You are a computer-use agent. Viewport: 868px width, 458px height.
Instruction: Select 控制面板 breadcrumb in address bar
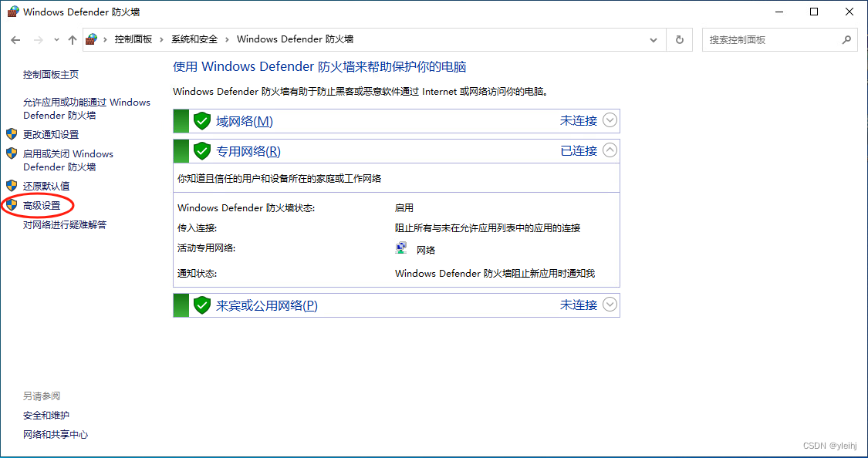pyautogui.click(x=133, y=39)
